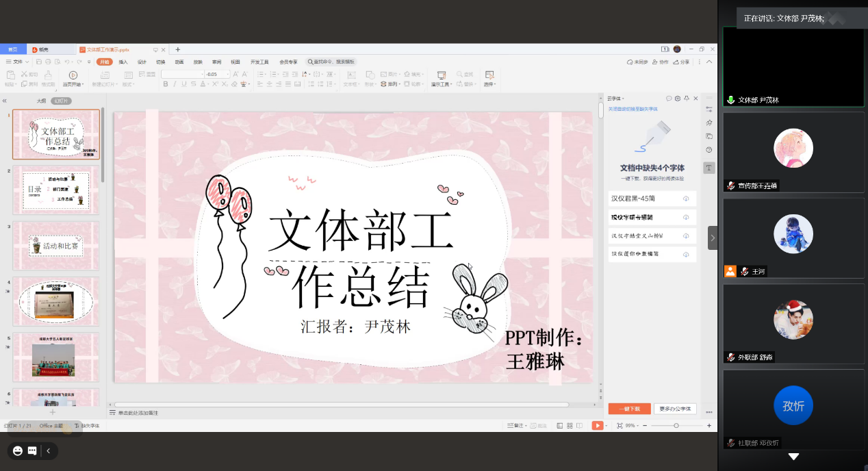Click the 更多办公字体 button
Viewport: 868px width, 471px height.
coord(675,409)
